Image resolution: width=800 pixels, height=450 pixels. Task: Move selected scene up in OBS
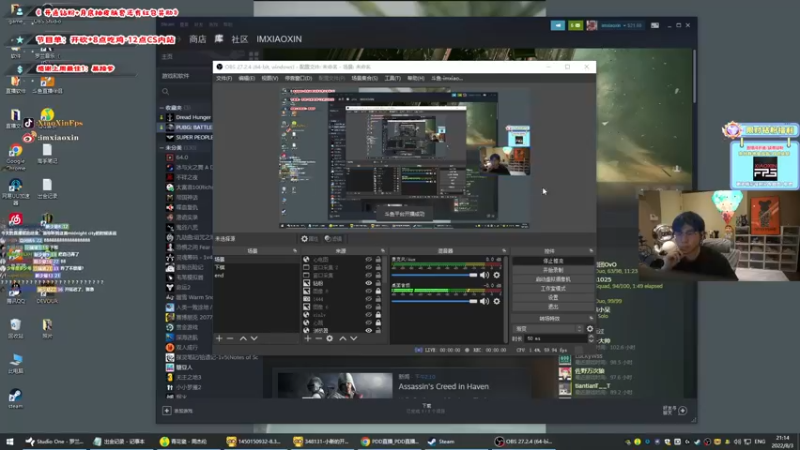click(x=243, y=338)
